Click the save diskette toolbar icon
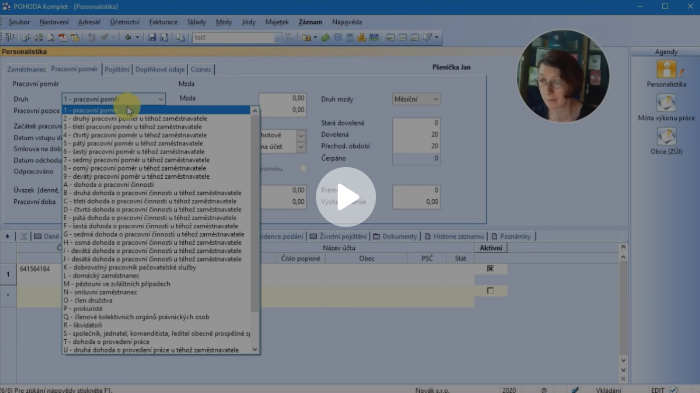The height and width of the screenshot is (393, 700). click(x=152, y=38)
